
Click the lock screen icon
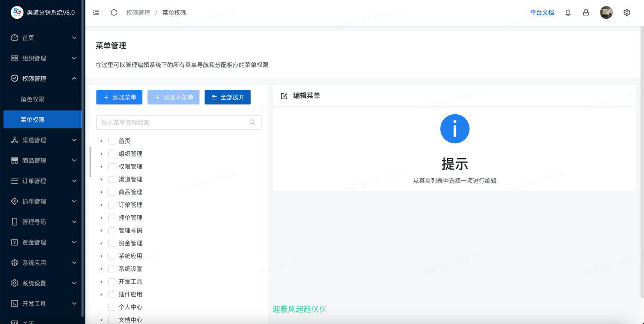(586, 13)
